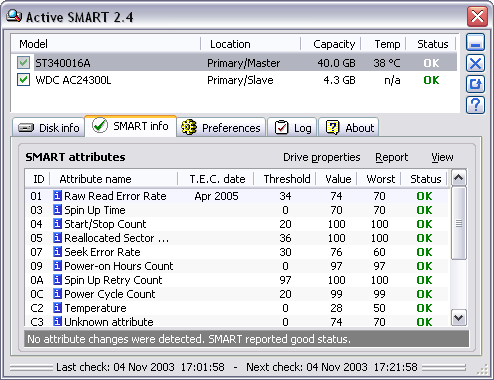The width and height of the screenshot is (494, 380).
Task: Open the Preferences tab
Action: click(x=221, y=127)
